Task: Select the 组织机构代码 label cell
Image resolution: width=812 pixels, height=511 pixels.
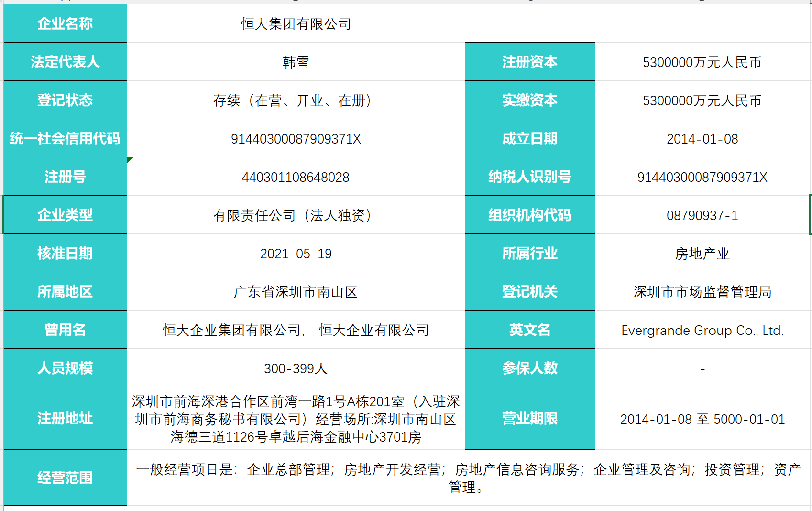Action: click(x=530, y=215)
